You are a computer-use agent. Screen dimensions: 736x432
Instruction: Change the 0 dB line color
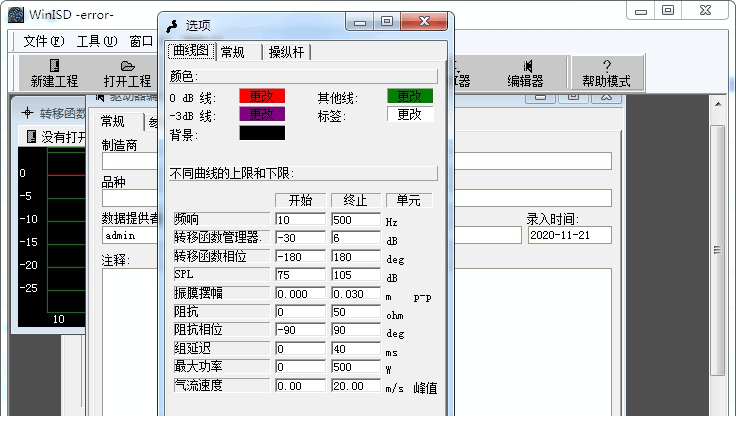click(262, 96)
